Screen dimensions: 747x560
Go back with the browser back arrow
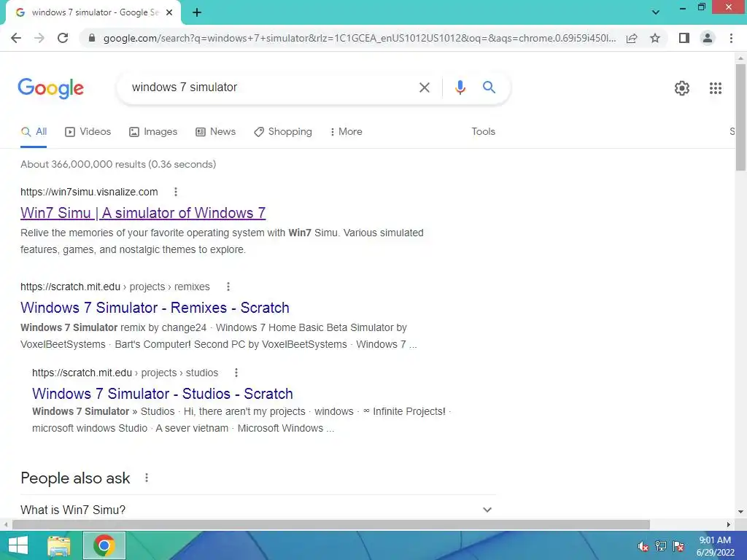(16, 38)
